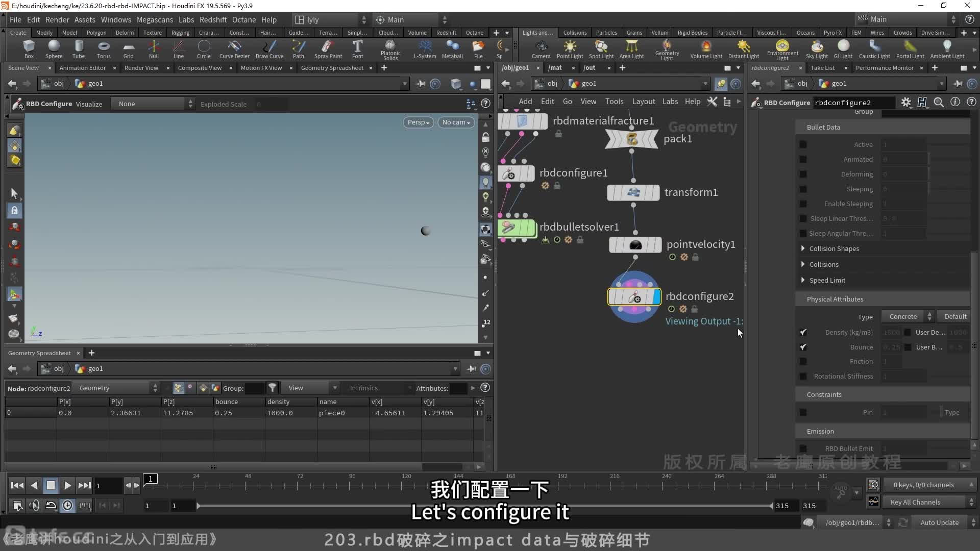Enable the Sleeping checkbox
Image resolution: width=980 pixels, height=551 pixels.
(x=803, y=189)
